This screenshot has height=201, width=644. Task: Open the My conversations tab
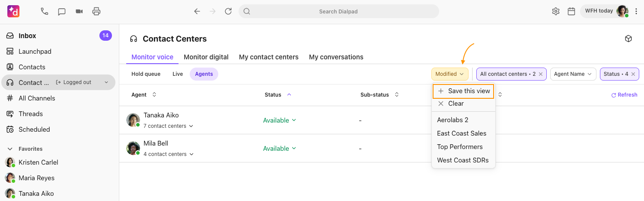click(x=336, y=57)
